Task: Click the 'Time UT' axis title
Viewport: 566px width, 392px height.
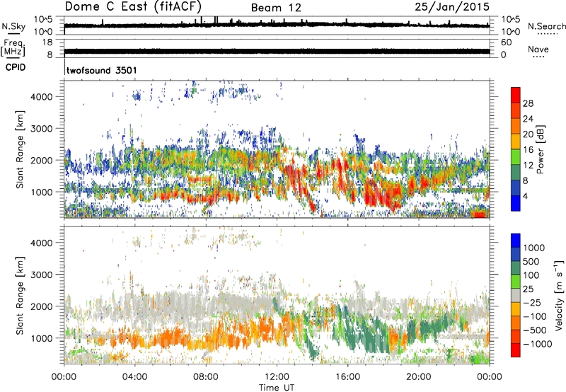Action: click(x=277, y=388)
